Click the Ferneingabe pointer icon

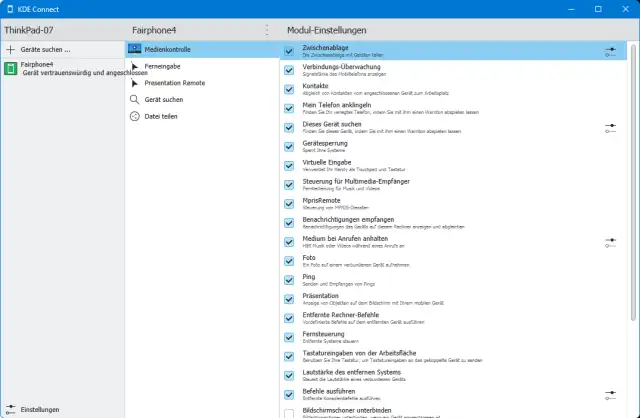(x=134, y=66)
